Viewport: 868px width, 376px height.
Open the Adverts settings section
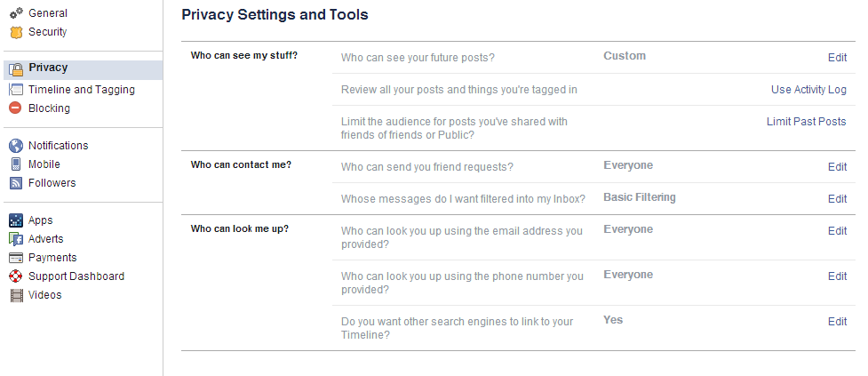point(45,239)
